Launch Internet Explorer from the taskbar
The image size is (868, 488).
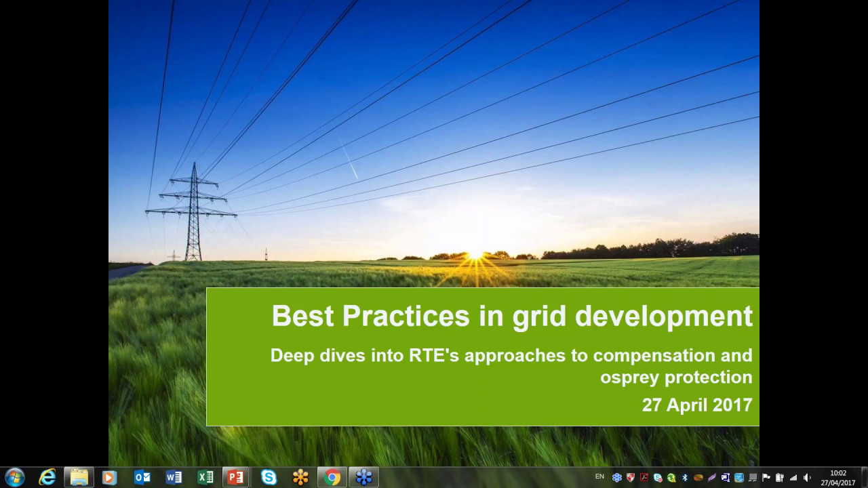[47, 477]
